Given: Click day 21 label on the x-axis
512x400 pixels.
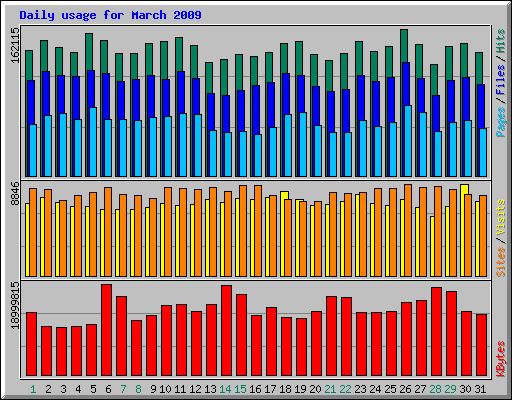Looking at the screenshot, I should coord(330,389).
